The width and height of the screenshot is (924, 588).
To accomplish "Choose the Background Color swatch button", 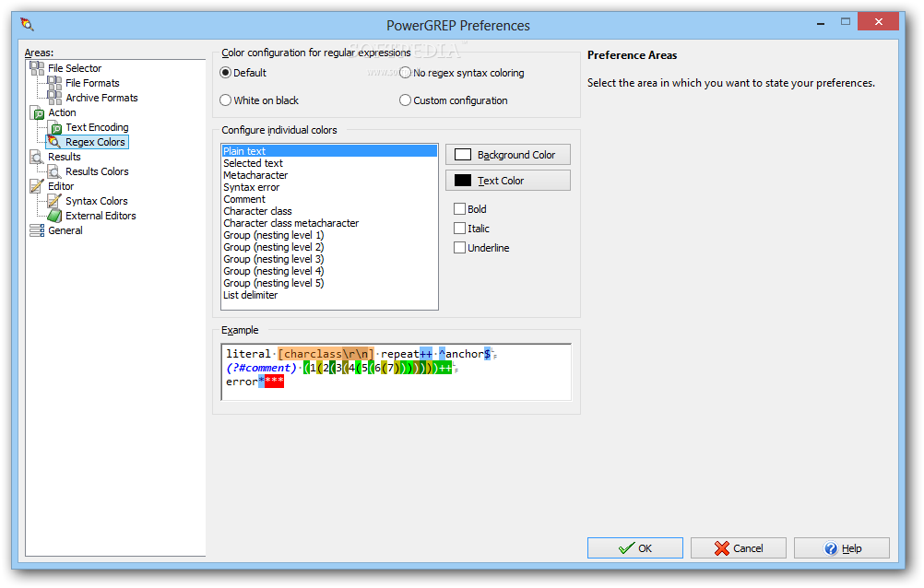I will (x=508, y=155).
